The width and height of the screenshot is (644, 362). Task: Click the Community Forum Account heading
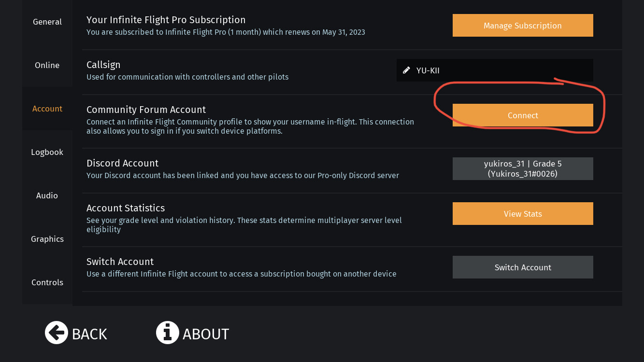146,110
